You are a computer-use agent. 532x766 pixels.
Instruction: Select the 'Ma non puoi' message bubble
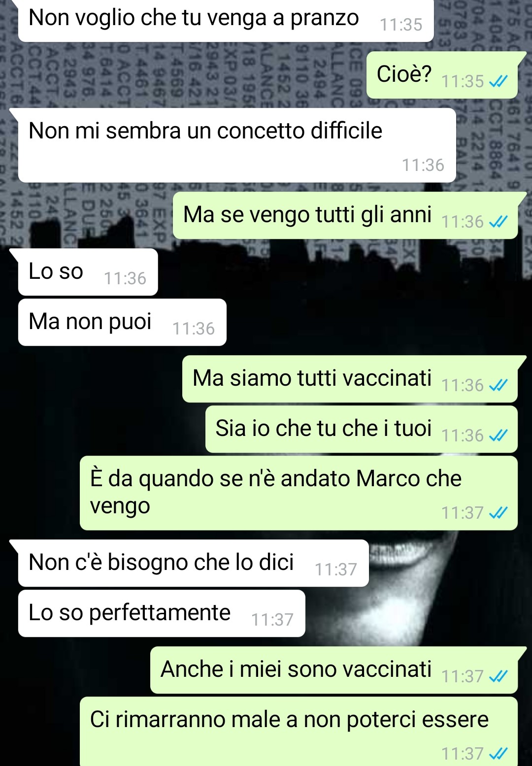(122, 322)
